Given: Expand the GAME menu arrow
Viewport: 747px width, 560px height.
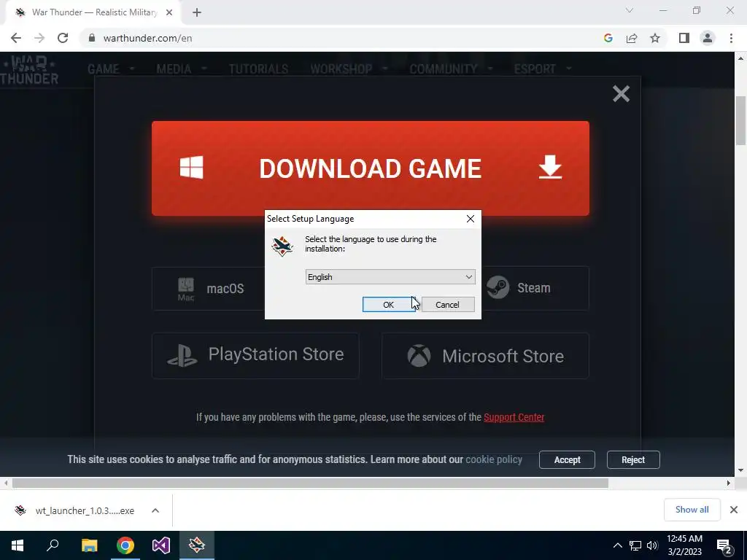Looking at the screenshot, I should [132, 69].
